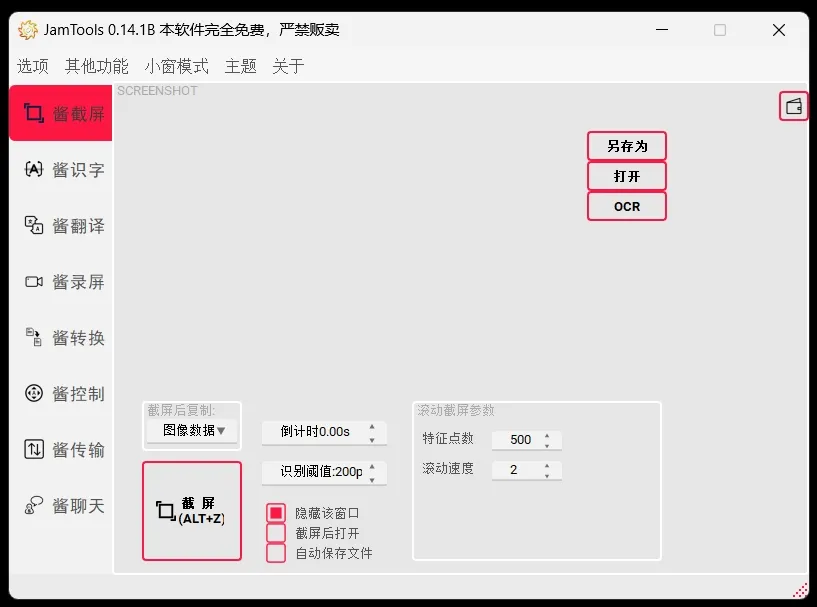Click the 另存为 button
Screen dimensions: 817x607
(627, 146)
